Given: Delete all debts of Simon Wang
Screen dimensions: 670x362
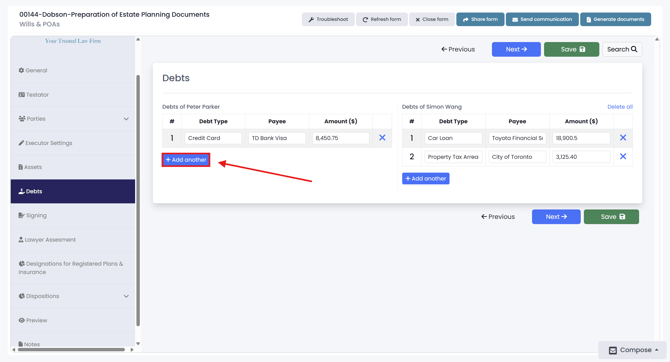Looking at the screenshot, I should 620,107.
